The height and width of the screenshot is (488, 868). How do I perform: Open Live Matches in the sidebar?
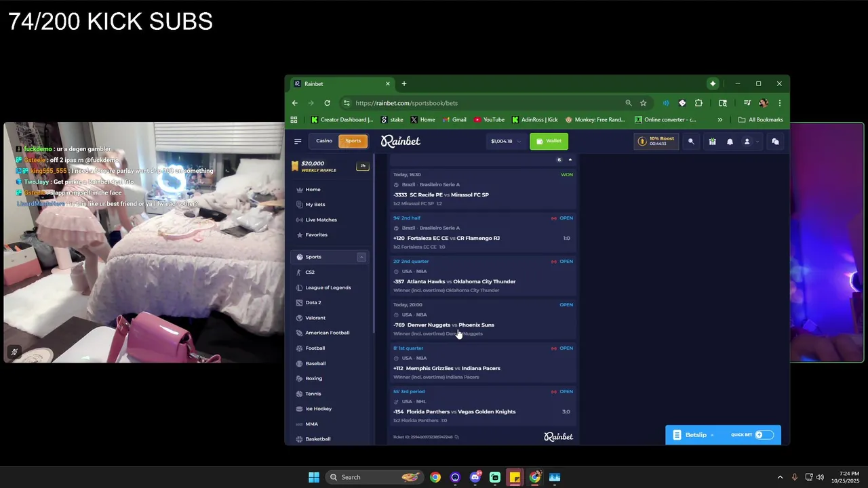pos(321,220)
